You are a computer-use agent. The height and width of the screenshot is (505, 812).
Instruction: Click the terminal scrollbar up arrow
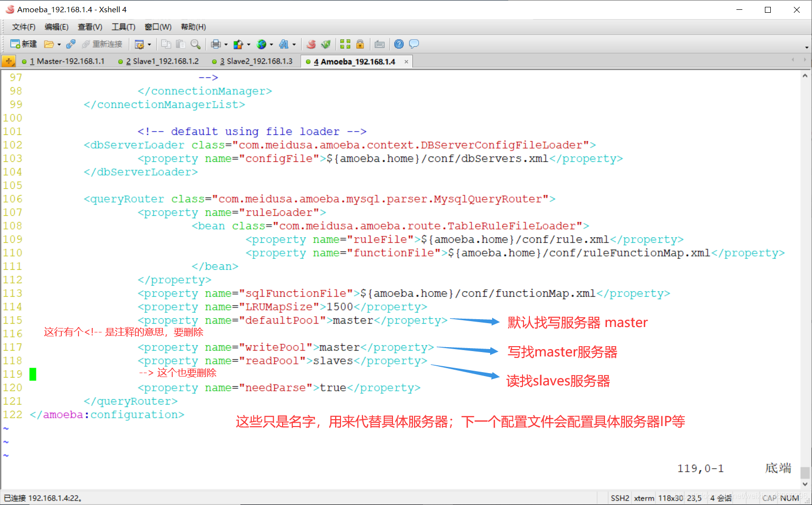[x=805, y=76]
